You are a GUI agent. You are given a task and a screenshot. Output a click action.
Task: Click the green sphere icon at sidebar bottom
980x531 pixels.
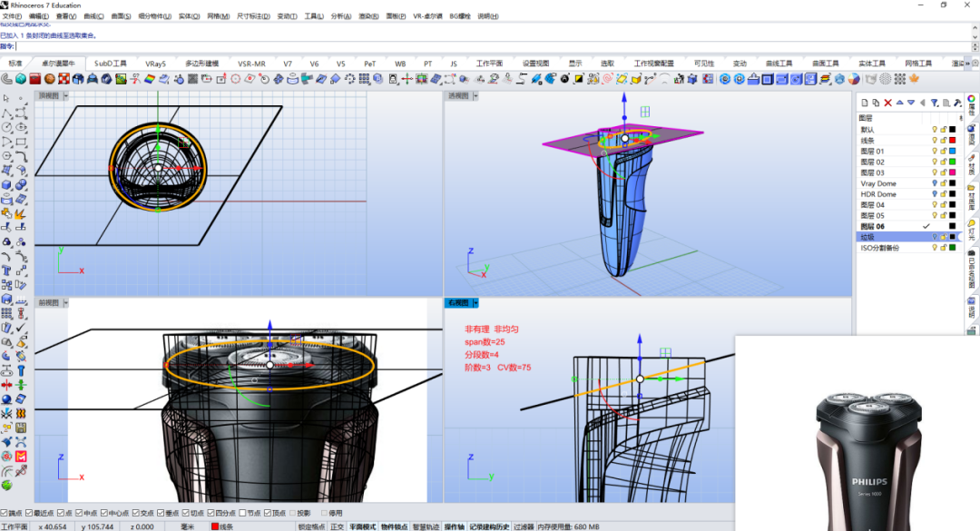coord(6,486)
